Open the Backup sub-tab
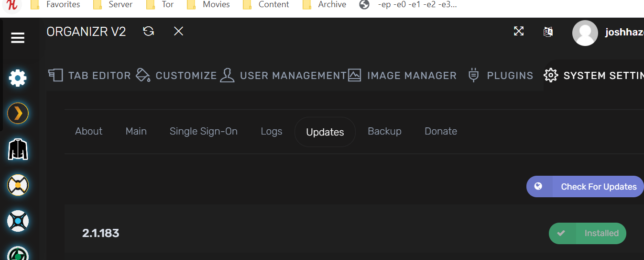The height and width of the screenshot is (260, 644). click(x=384, y=131)
